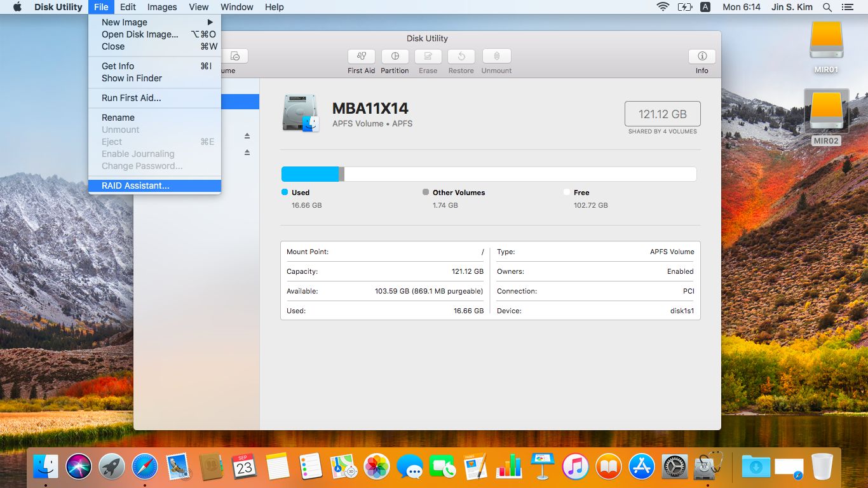Click the upper eject icon in sidebar
Image resolution: width=868 pixels, height=488 pixels.
[247, 135]
